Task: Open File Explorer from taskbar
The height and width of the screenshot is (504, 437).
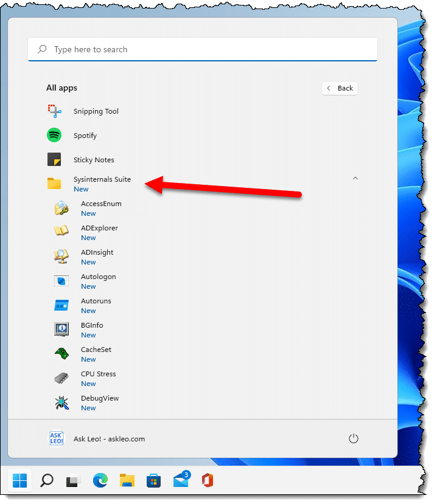Action: 127,480
